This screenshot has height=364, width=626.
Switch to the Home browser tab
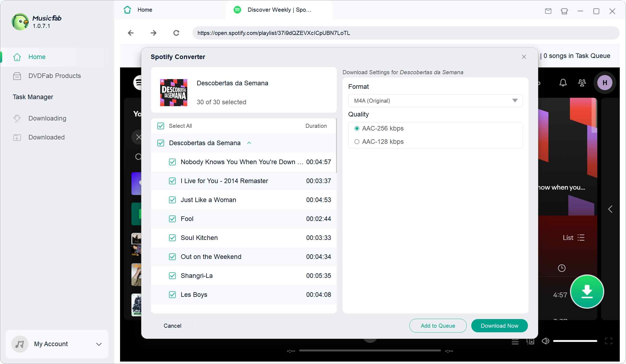(x=170, y=10)
